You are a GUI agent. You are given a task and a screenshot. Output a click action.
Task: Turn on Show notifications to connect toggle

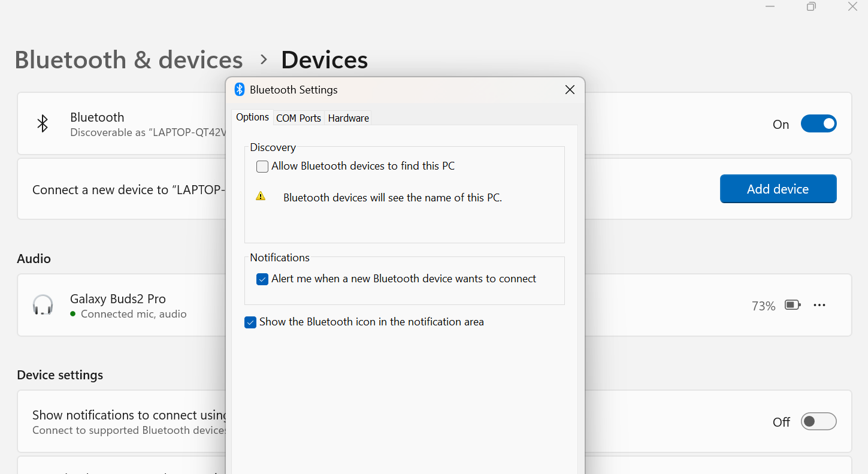(x=818, y=422)
